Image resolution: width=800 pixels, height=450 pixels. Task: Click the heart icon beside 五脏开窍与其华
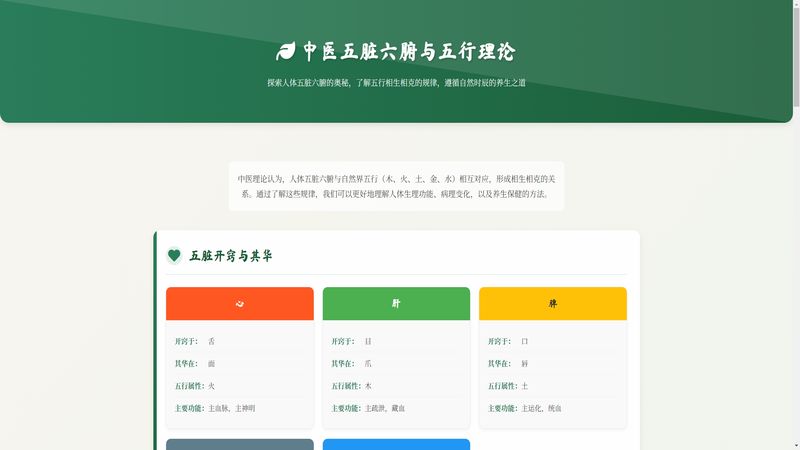click(x=174, y=256)
